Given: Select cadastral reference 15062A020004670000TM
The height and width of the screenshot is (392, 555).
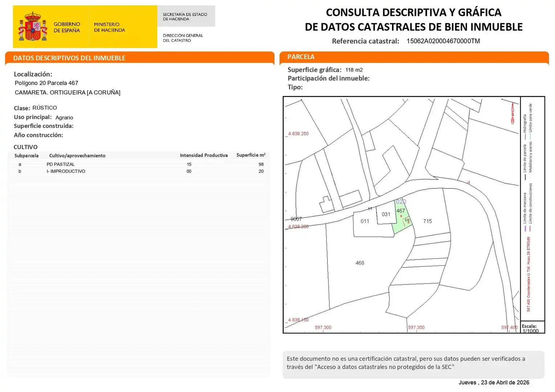Looking at the screenshot, I should click(443, 41).
